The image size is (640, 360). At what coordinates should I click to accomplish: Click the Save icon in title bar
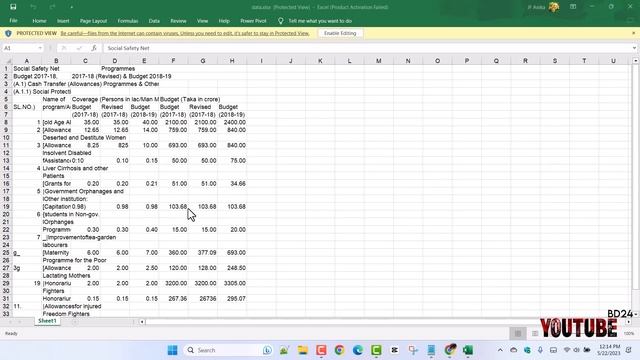[13, 7]
